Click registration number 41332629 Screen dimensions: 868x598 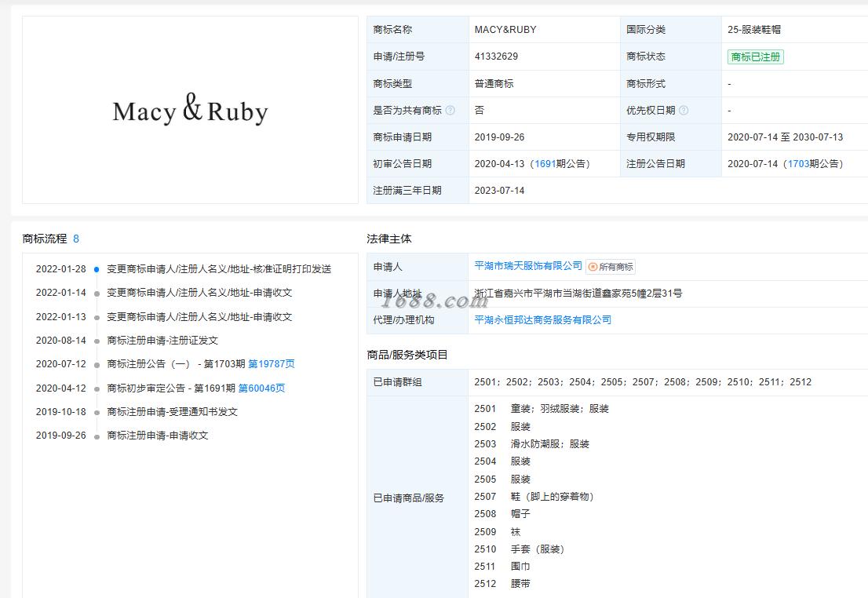(x=496, y=57)
